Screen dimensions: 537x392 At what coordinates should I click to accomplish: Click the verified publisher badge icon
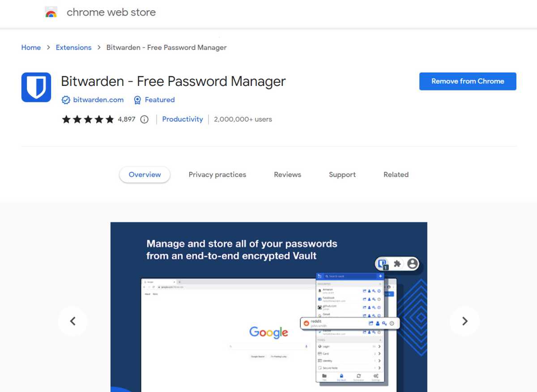(66, 100)
